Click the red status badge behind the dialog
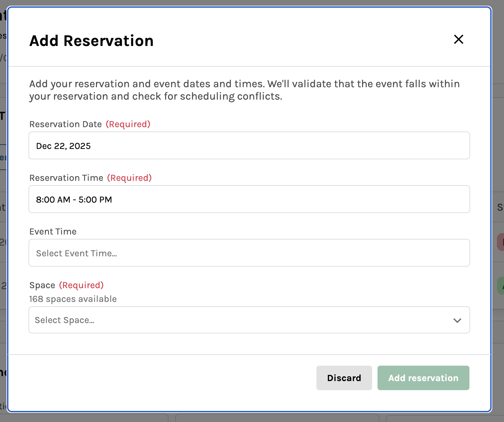 tap(500, 242)
